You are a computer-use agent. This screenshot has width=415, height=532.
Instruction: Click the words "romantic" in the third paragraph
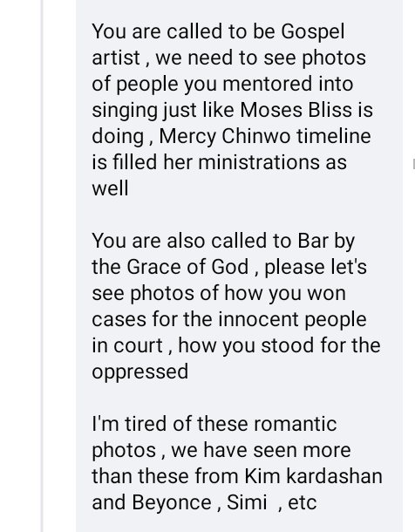pos(295,424)
